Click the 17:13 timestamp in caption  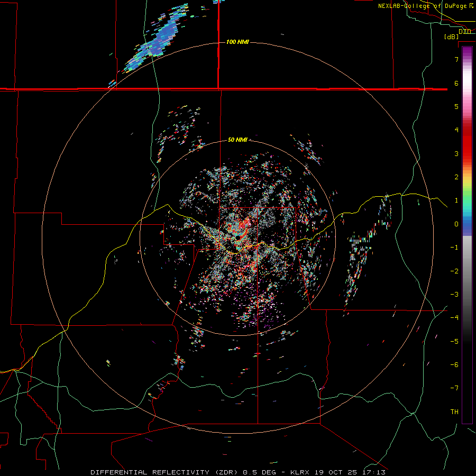click(374, 472)
